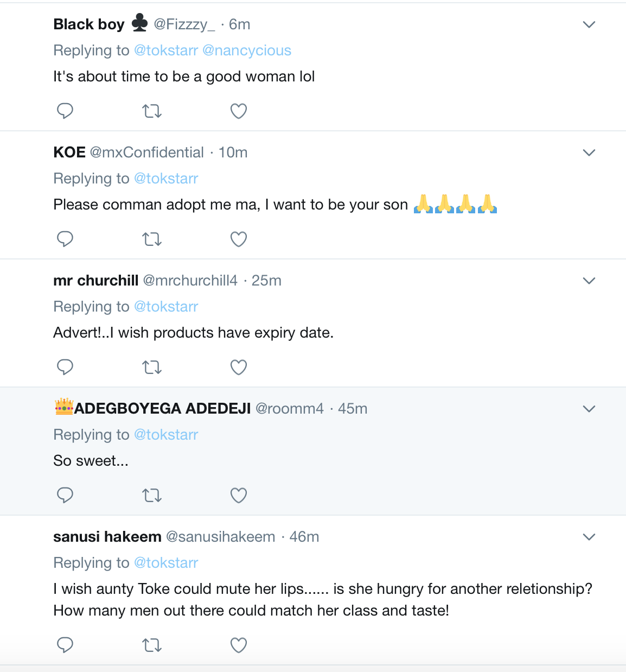Retweet the So sweet tweet
The image size is (626, 672).
coord(152,496)
